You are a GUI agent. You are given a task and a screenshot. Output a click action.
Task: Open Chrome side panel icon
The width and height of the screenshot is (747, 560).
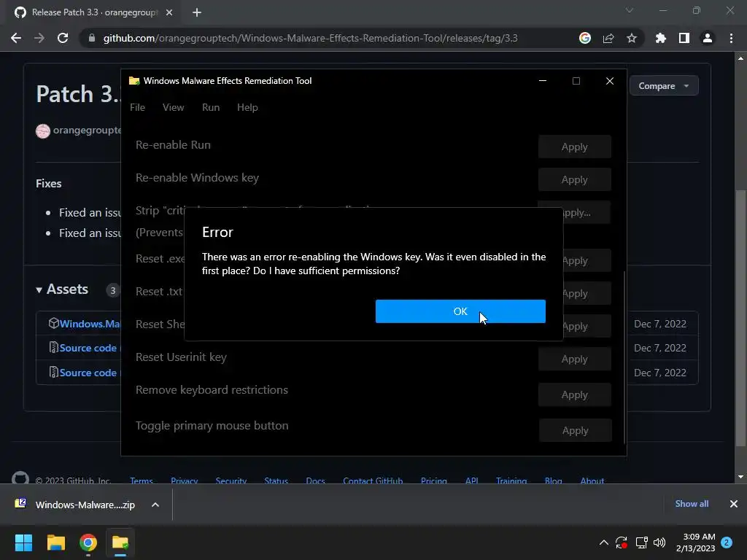click(x=684, y=38)
